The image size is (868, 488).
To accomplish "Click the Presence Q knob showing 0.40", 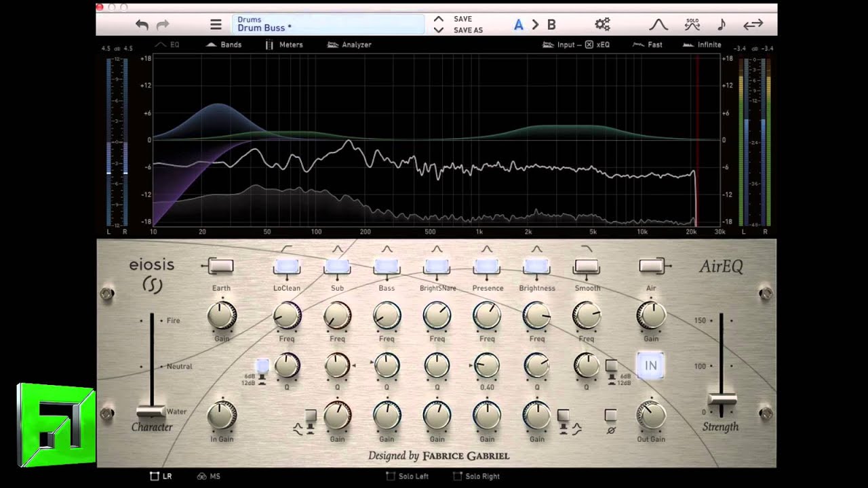I will pos(487,366).
